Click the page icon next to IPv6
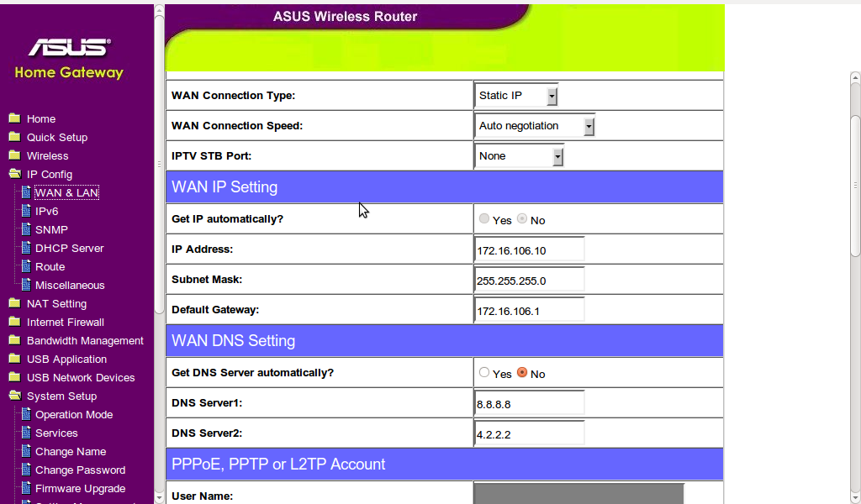 (x=26, y=211)
